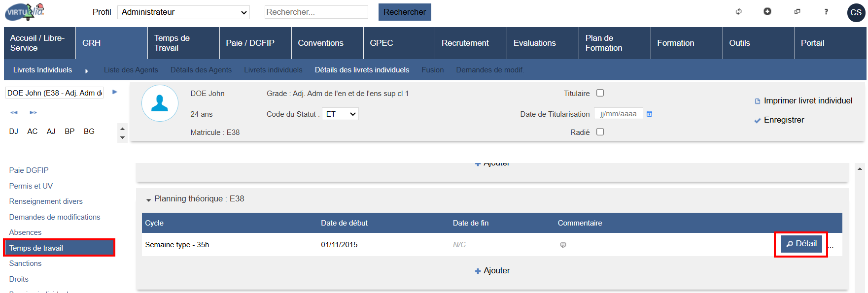Open help via the question mark icon
Screen dimensions: 868x293
click(x=826, y=12)
